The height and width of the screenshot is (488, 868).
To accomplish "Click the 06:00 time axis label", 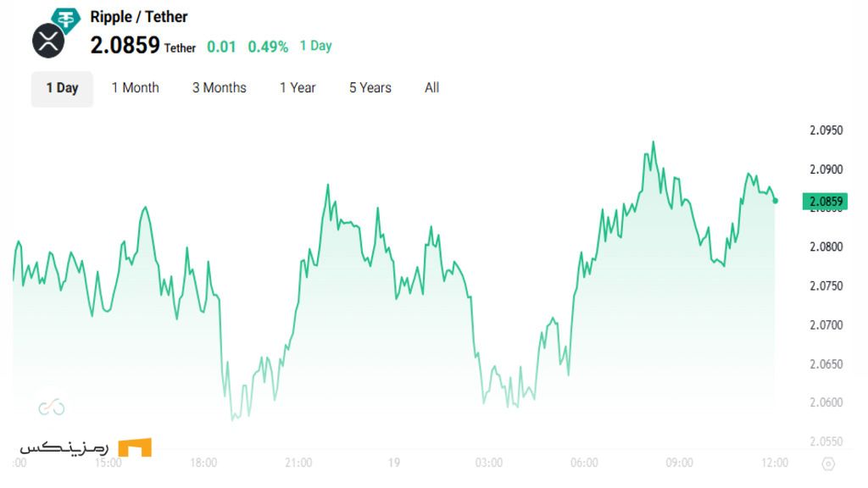I will [585, 463].
